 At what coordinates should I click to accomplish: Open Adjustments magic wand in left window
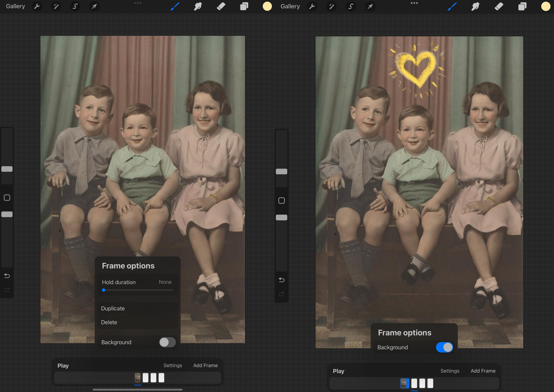pyautogui.click(x=56, y=6)
